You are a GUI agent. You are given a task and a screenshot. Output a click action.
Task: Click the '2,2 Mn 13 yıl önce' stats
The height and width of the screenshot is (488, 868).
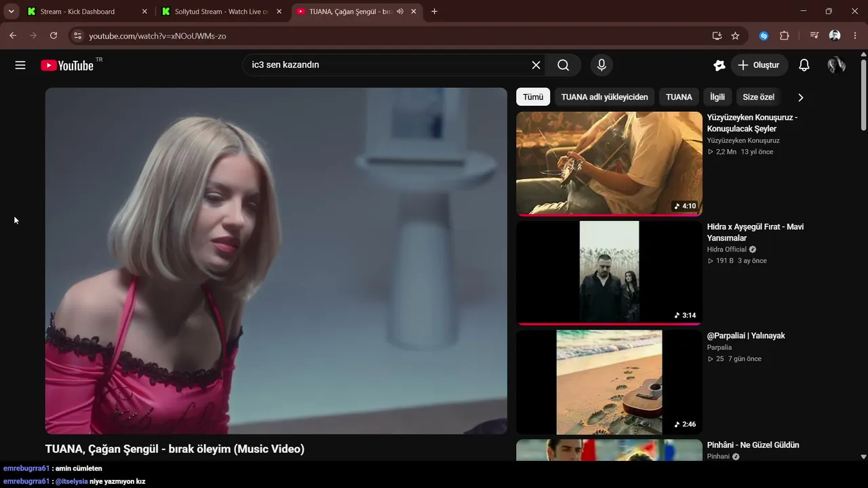tap(741, 152)
